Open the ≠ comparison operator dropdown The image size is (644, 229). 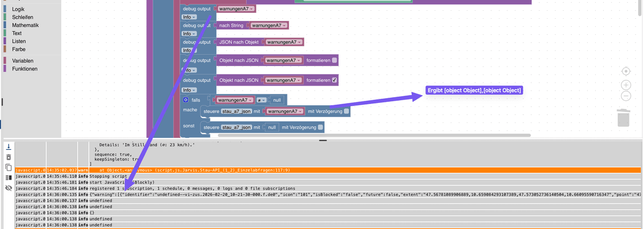point(260,100)
